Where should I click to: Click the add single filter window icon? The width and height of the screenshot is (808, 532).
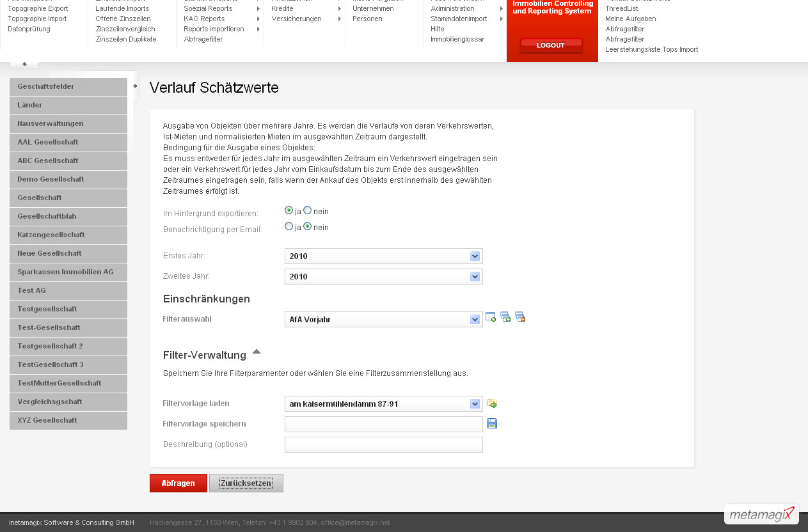coord(491,317)
